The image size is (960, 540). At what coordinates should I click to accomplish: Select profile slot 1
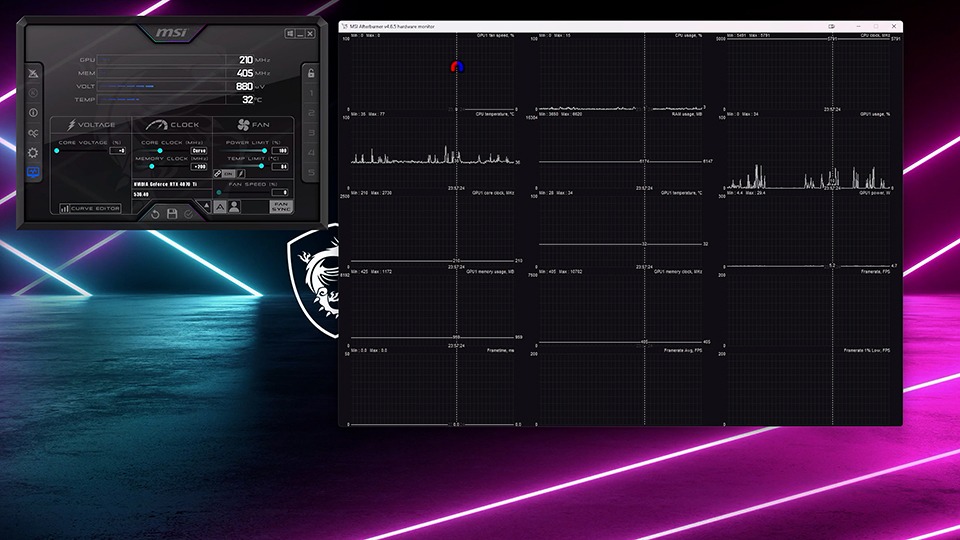coord(311,94)
